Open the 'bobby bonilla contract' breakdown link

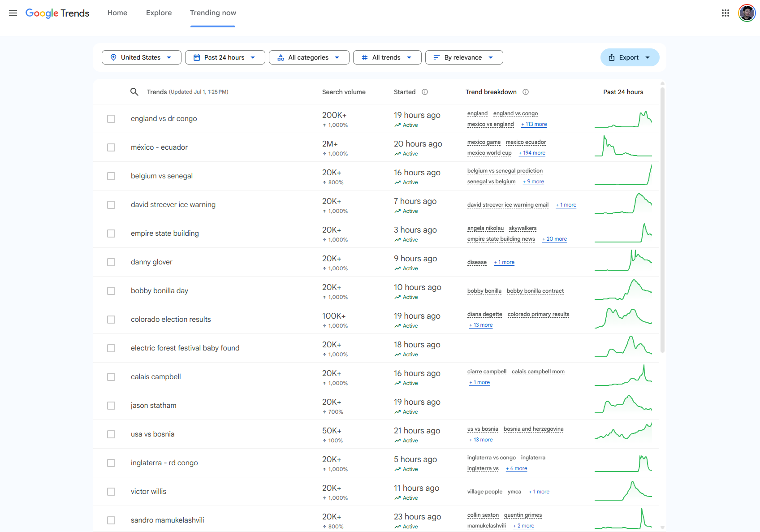(535, 291)
